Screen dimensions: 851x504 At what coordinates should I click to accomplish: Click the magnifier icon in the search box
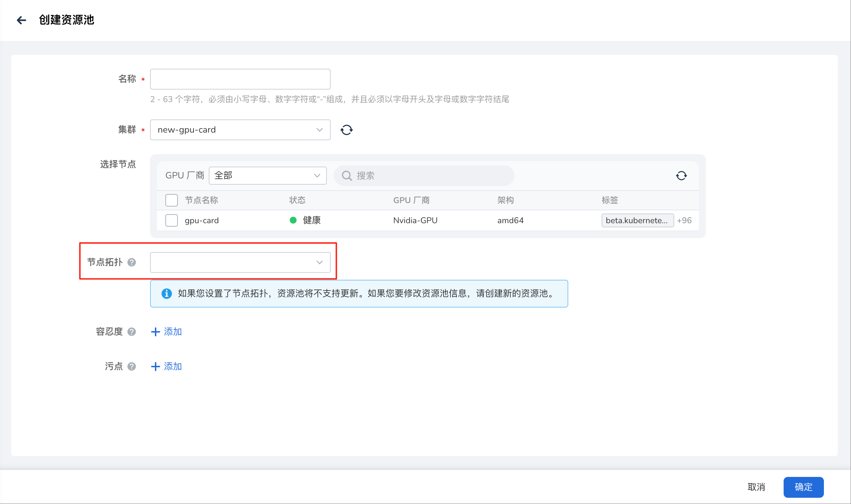(x=347, y=176)
